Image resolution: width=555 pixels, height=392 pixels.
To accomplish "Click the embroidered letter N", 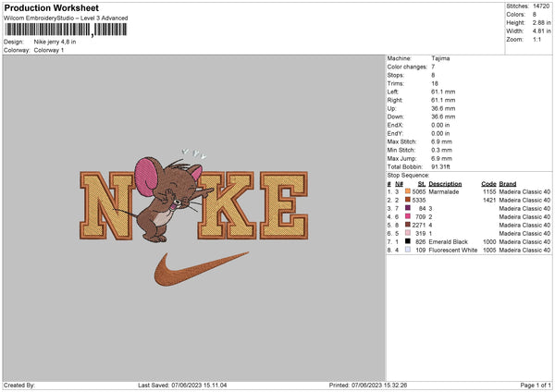I will coord(107,205).
